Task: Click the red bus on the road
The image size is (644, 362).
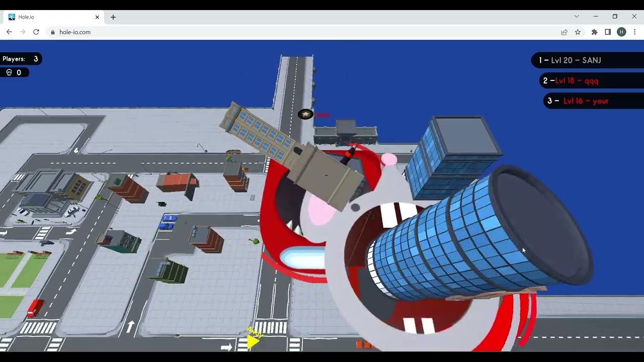Action: [35, 308]
